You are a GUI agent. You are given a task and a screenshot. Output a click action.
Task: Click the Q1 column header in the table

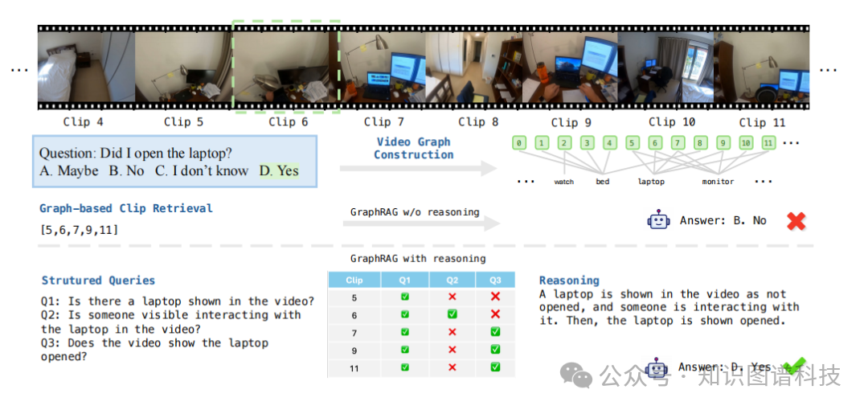tap(404, 280)
